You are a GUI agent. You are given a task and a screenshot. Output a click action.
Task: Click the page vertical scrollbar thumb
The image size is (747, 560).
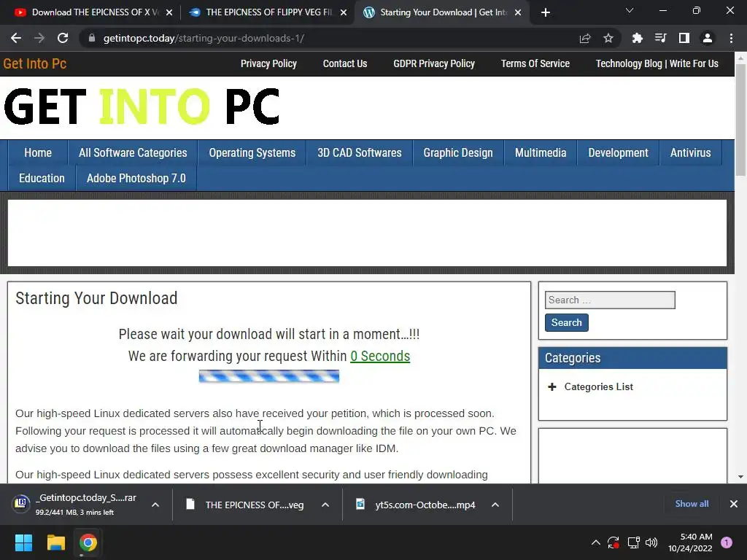(x=740, y=119)
